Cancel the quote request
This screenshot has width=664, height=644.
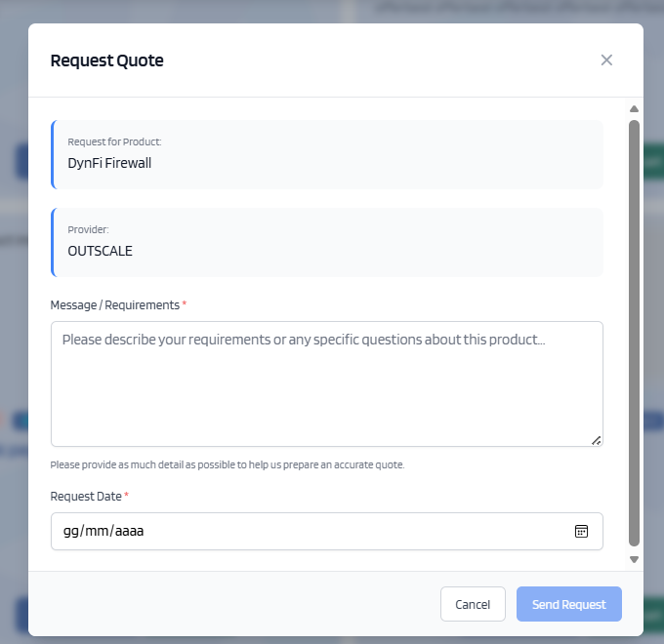coord(473,604)
